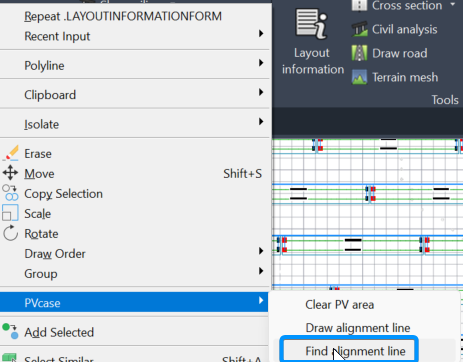Screen dimensions: 463x362
Task: Open the Terrain mesh tool
Action: [395, 77]
